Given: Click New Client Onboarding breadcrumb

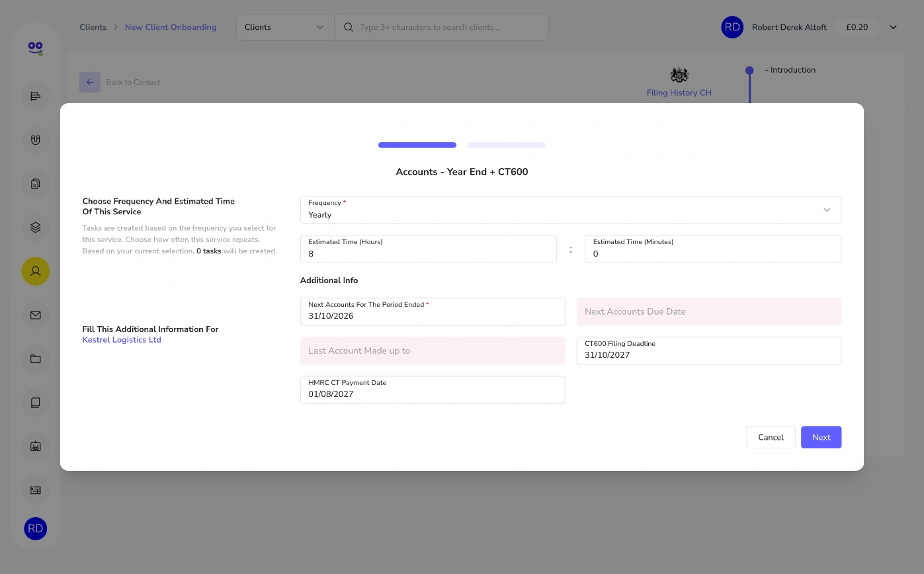Looking at the screenshot, I should pos(171,27).
